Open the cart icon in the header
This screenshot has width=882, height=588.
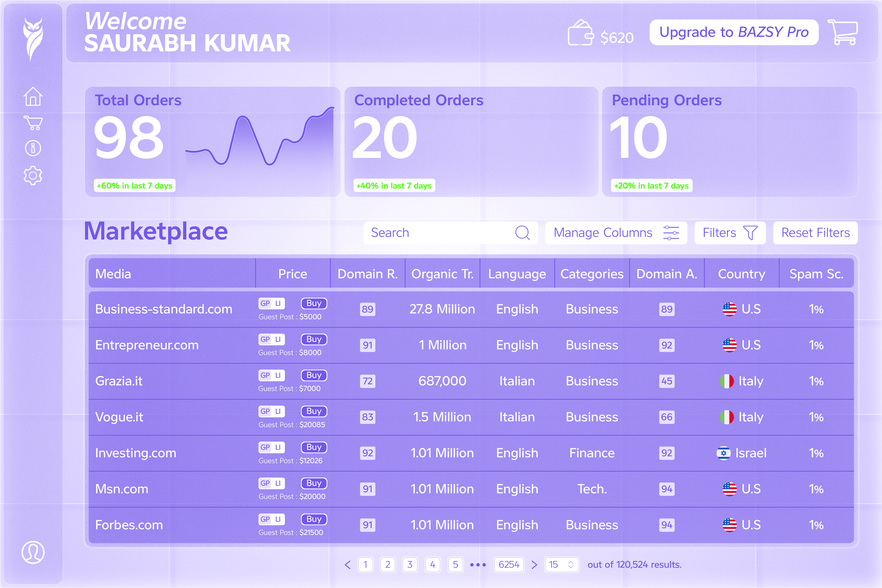tap(843, 32)
